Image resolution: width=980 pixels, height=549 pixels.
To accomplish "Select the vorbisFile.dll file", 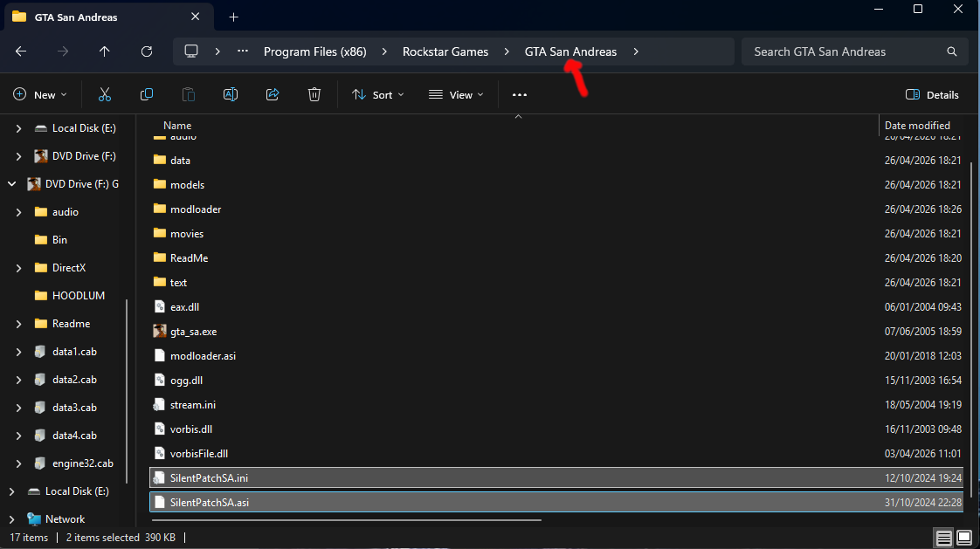I will 556,454.
